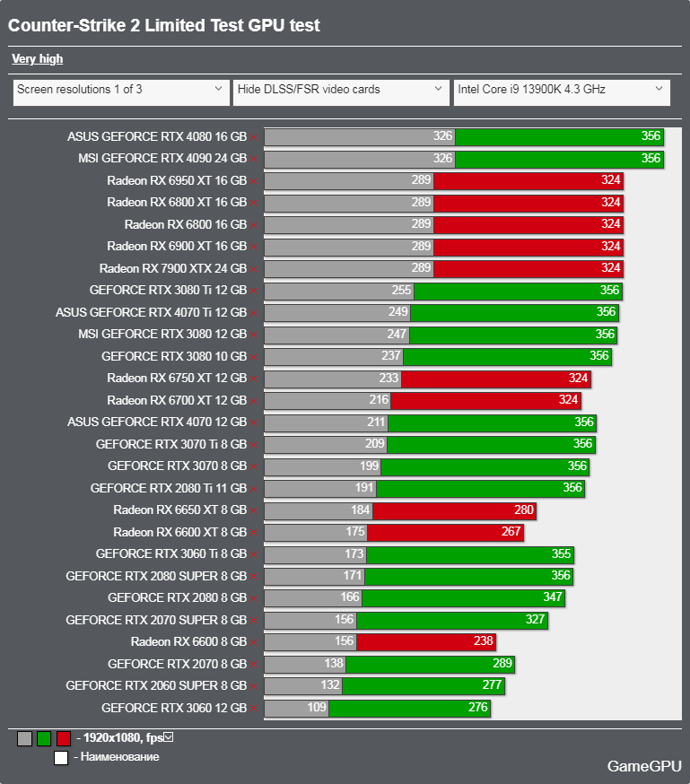
Task: Remove Radeon RX 6750 XT 12 GB entry
Action: pos(254,379)
